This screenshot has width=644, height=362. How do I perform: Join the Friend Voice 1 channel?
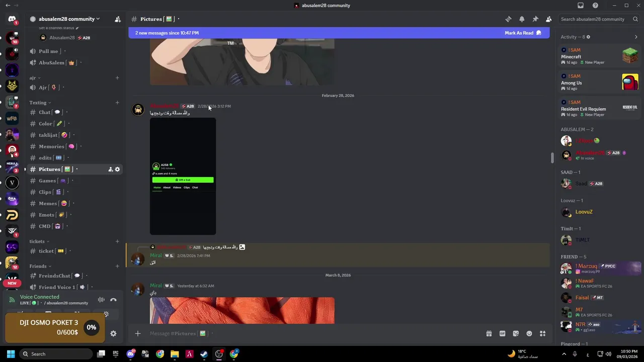click(74, 287)
